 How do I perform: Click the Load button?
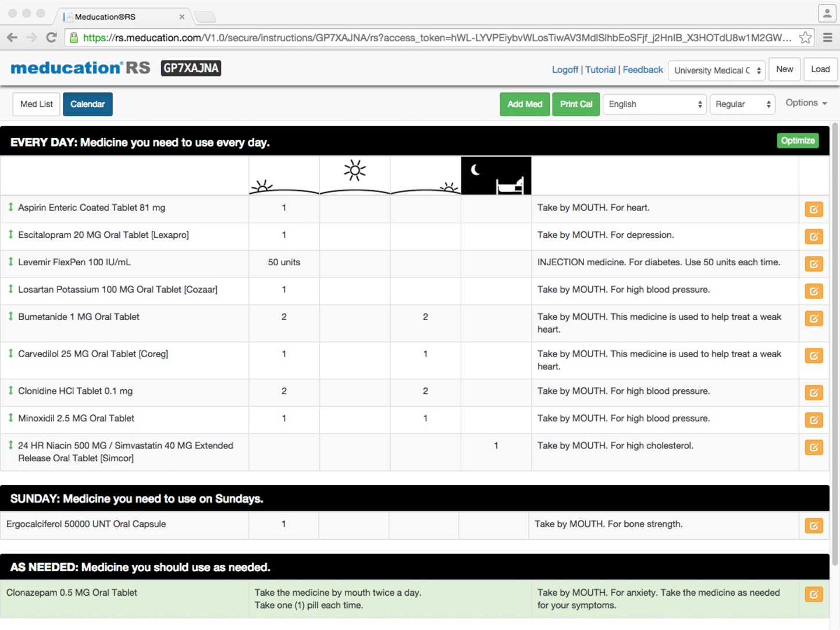821,69
